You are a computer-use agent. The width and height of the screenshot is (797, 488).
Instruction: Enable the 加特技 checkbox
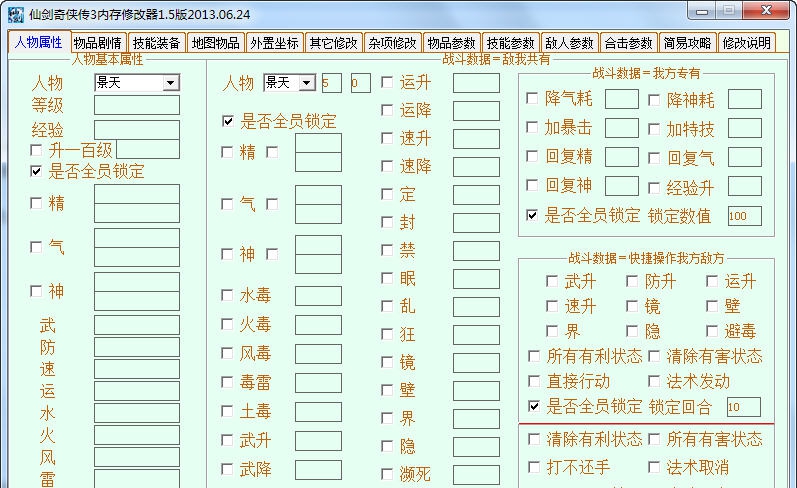click(654, 129)
